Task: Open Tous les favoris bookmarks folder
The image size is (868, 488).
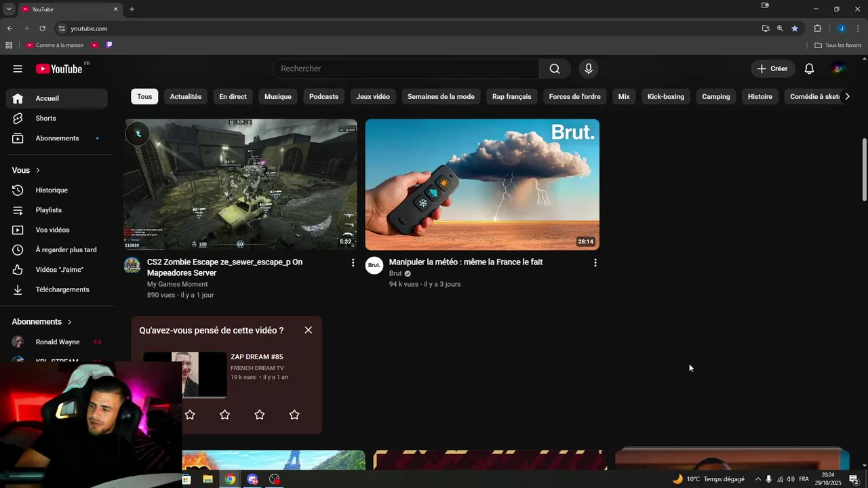Action: 837,45
